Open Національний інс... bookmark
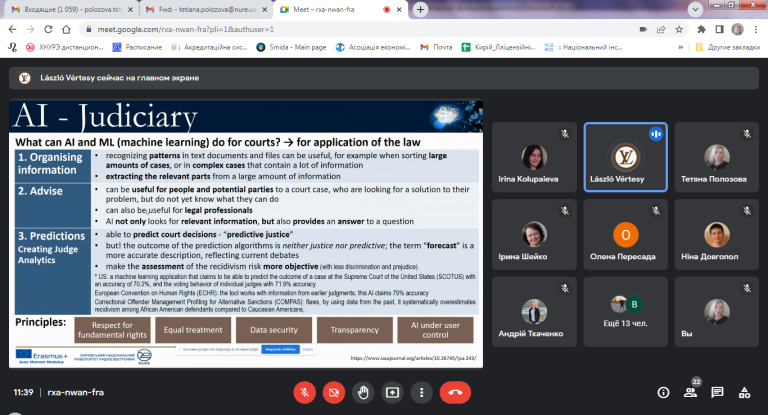The image size is (768, 415). point(583,47)
